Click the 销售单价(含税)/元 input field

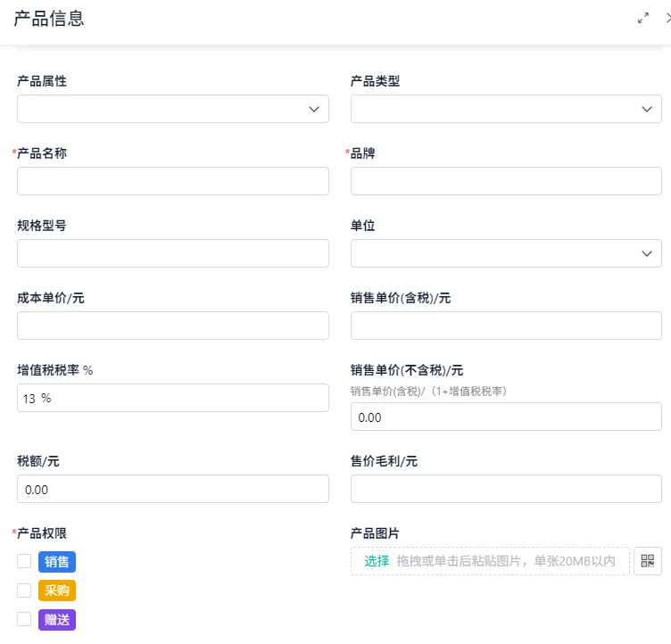506,326
